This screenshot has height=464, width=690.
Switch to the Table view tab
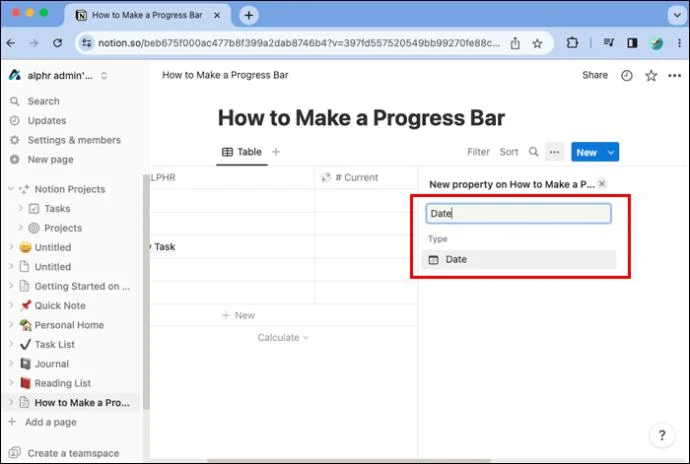pos(242,152)
